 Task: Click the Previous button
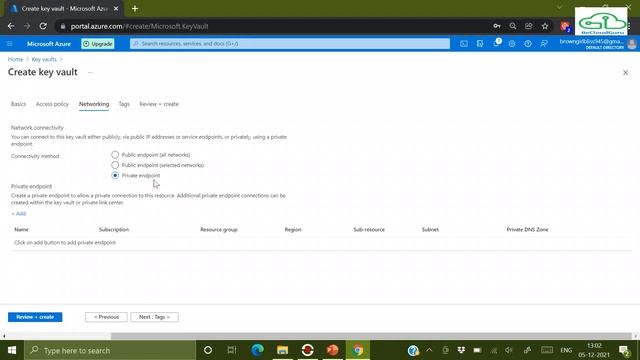pyautogui.click(x=106, y=317)
